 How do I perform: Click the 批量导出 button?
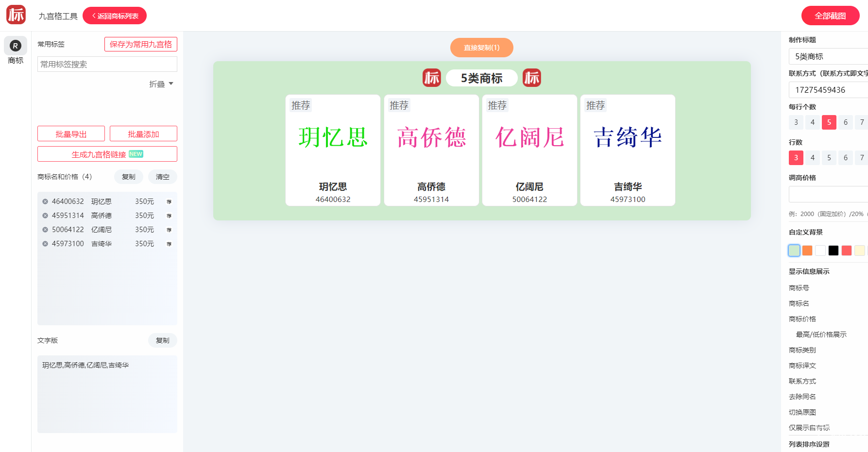point(71,134)
